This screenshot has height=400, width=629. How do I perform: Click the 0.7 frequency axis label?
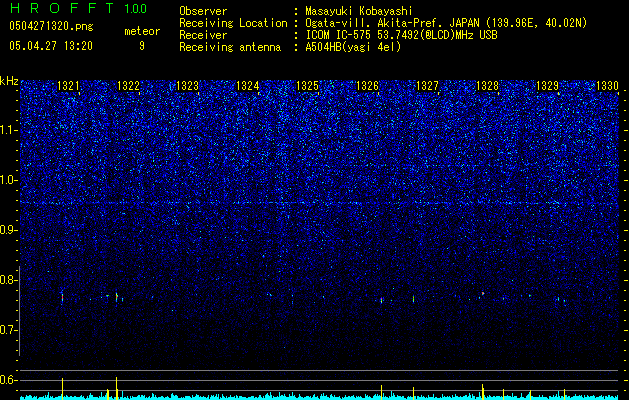pos(9,330)
